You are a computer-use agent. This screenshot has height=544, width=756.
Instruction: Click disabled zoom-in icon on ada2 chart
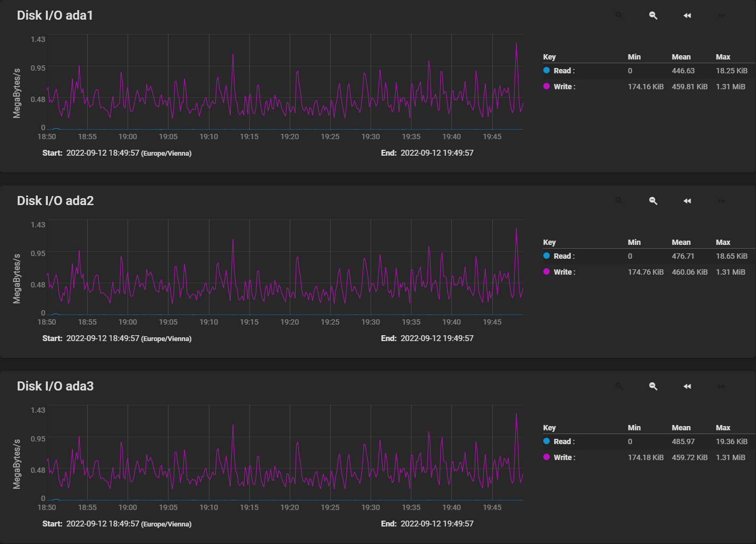[619, 201]
